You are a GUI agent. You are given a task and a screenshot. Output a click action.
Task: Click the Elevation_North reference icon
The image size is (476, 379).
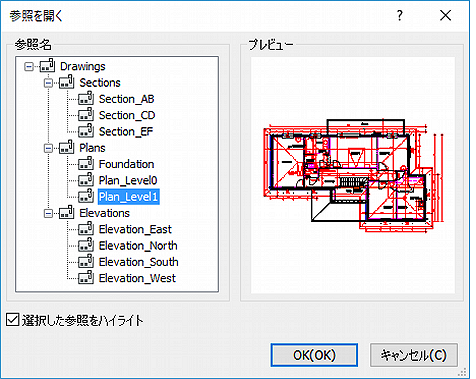(86, 245)
